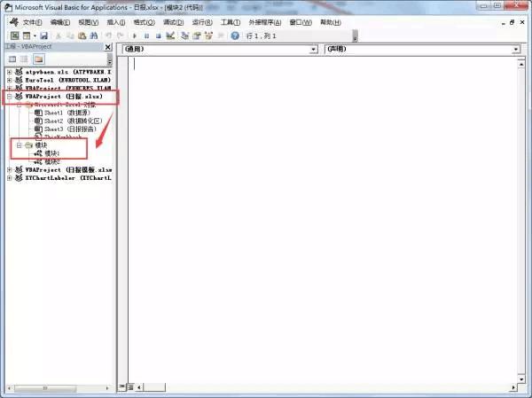Select EuroTool (EUROTOOL.XLAM) project row
Image resolution: width=532 pixels, height=398 pixels.
63,80
